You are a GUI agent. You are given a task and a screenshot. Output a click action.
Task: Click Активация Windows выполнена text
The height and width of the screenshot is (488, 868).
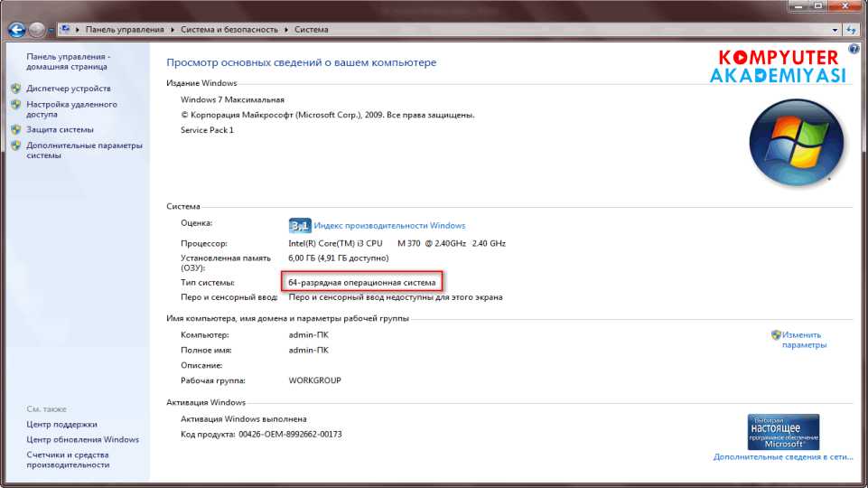pos(244,419)
